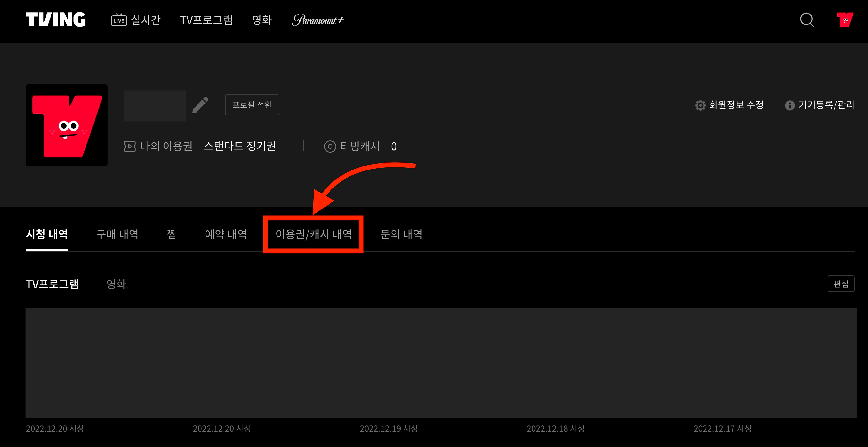Screen dimensions: 868x447
Task: Go to TV프로그램 in top navigation
Action: pos(206,20)
